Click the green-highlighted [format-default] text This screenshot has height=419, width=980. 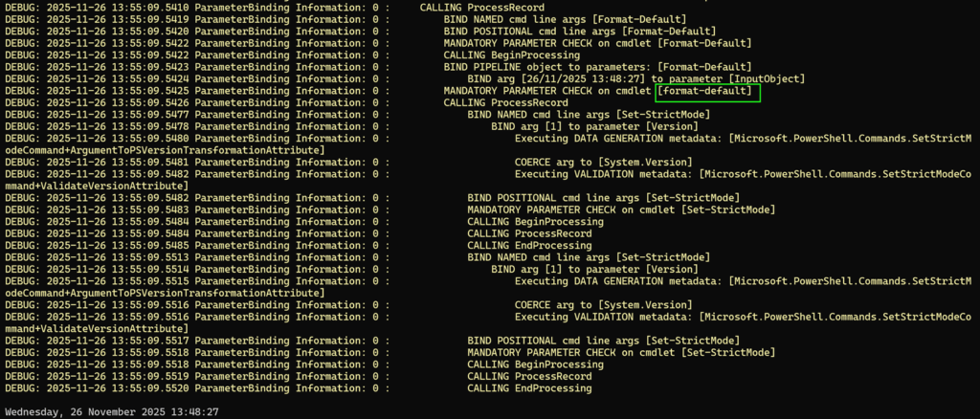tap(706, 91)
